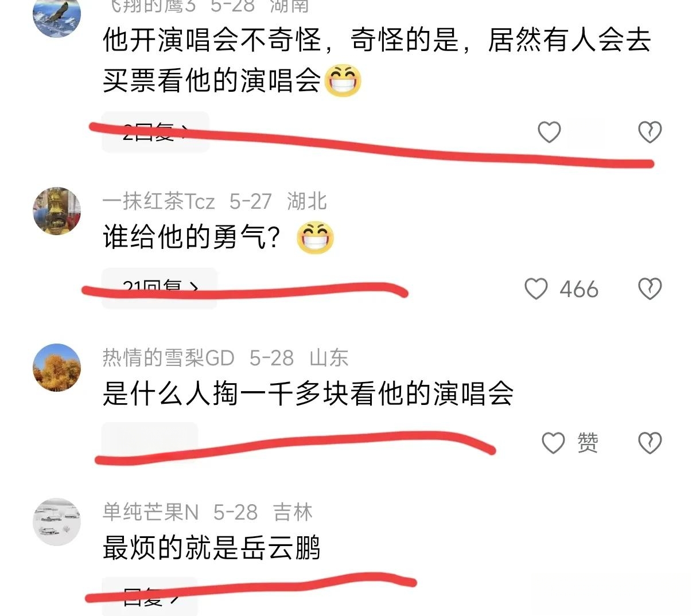Select comment 最烦的就是岳云鹏

[211, 547]
